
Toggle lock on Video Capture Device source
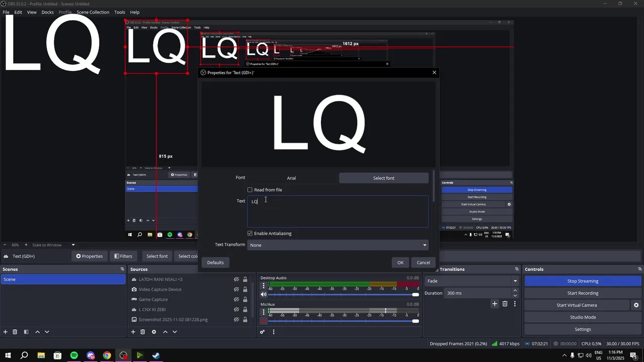point(245,290)
